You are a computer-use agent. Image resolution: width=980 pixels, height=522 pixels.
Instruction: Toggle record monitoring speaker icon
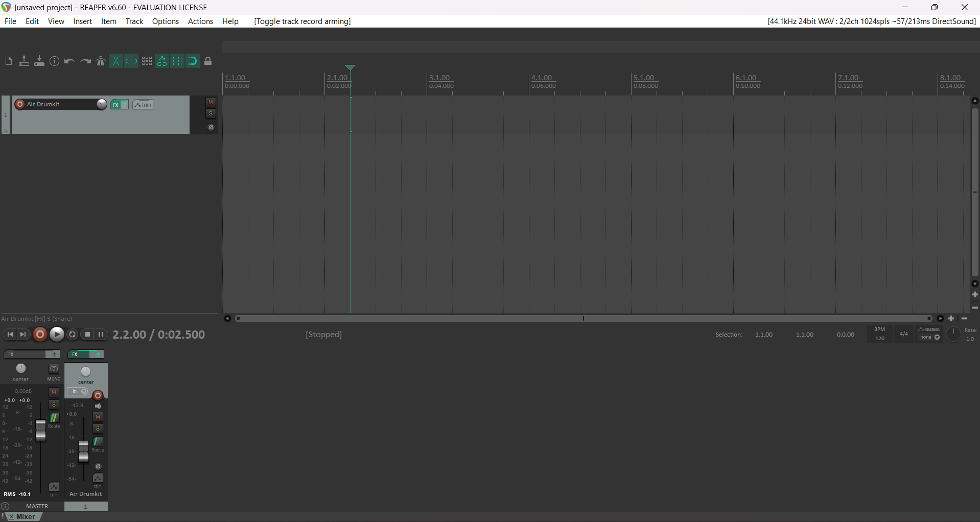pos(98,406)
